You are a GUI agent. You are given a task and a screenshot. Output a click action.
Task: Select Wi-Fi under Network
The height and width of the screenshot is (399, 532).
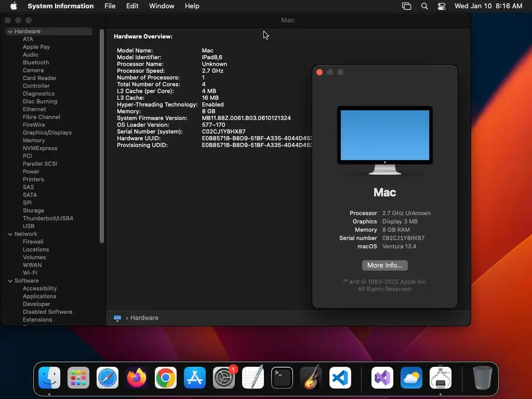click(30, 273)
